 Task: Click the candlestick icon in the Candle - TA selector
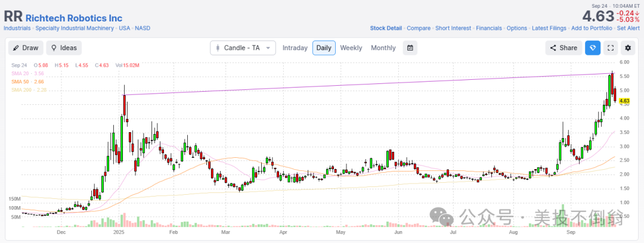click(x=218, y=48)
